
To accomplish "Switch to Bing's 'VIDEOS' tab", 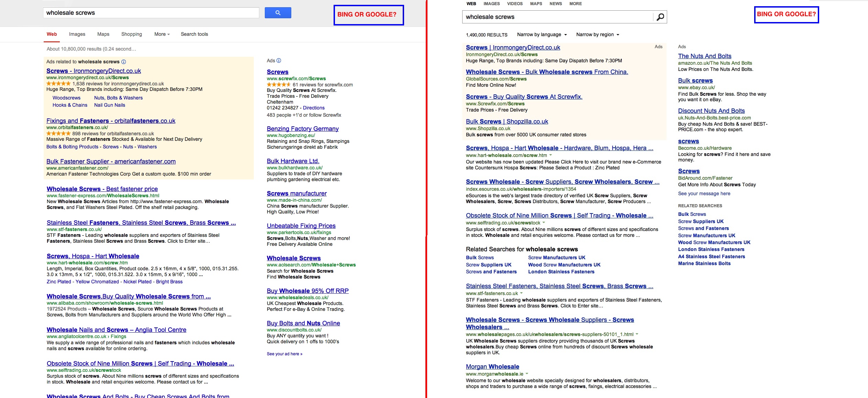I will 515,4.
